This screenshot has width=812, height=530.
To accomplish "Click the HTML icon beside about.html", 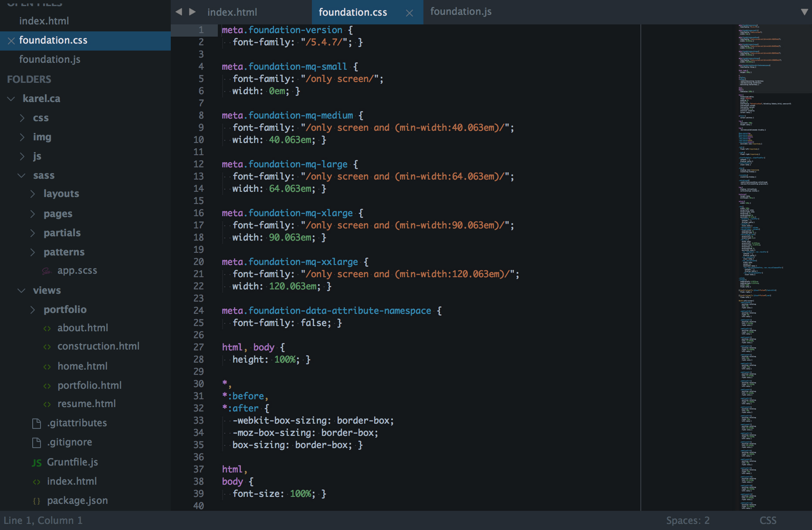I will click(47, 329).
